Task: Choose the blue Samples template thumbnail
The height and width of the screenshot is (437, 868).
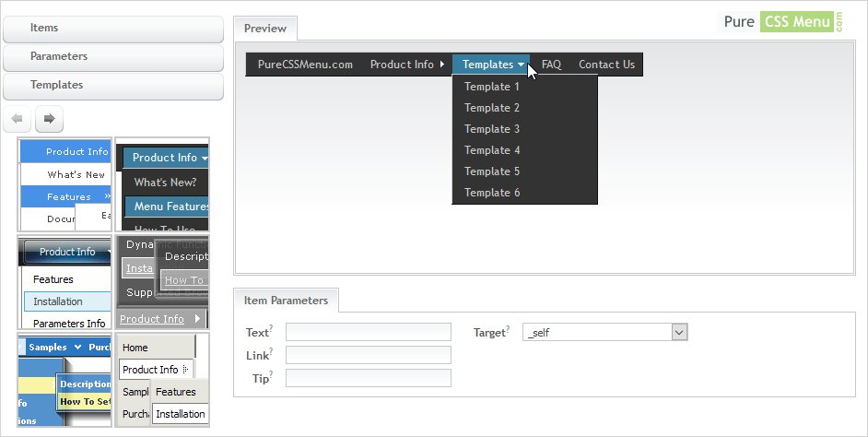Action: (65, 380)
